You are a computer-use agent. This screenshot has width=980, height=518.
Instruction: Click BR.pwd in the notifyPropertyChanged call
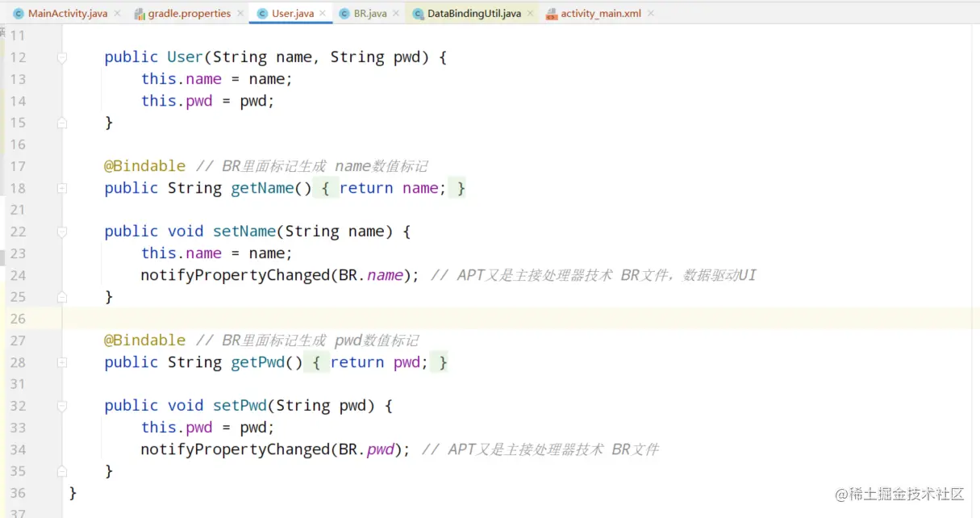366,449
